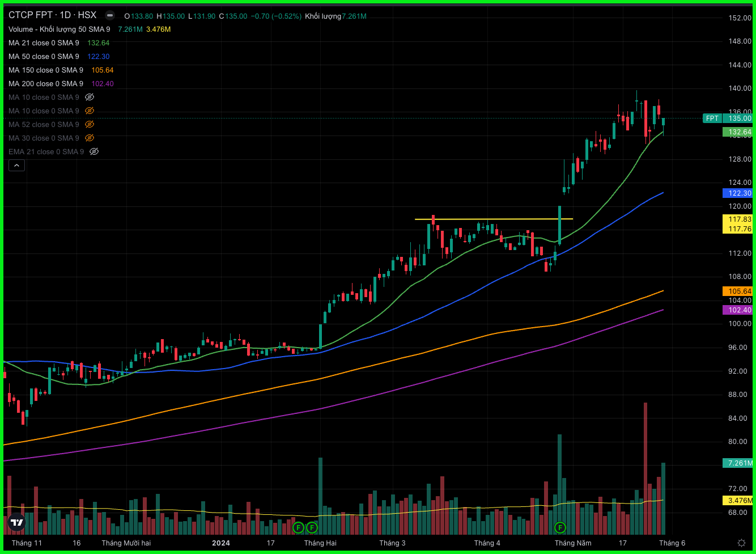The width and height of the screenshot is (756, 554).
Task: Collapse the indicator legend with arrow button
Action: [16, 166]
